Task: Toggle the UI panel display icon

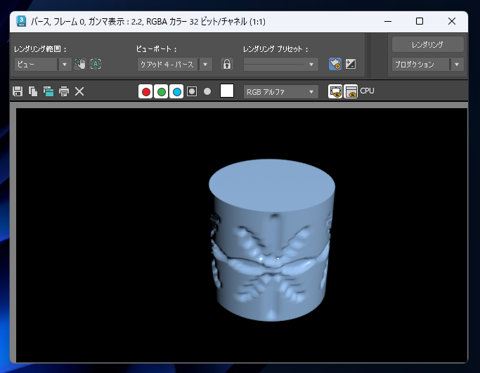Action: (351, 91)
